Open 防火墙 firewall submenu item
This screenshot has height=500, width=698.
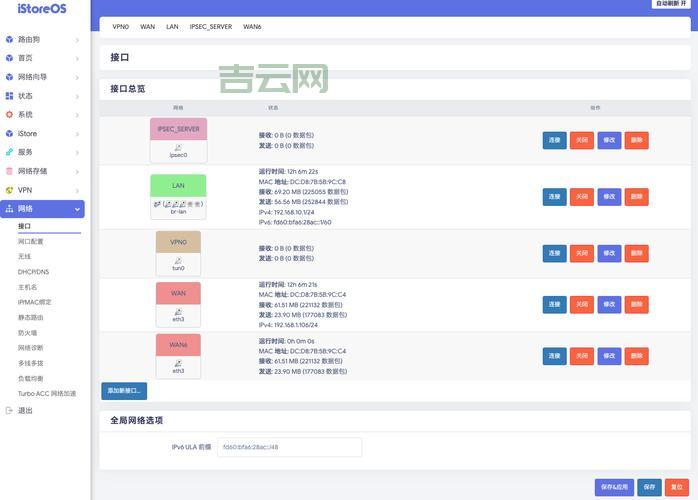27,333
